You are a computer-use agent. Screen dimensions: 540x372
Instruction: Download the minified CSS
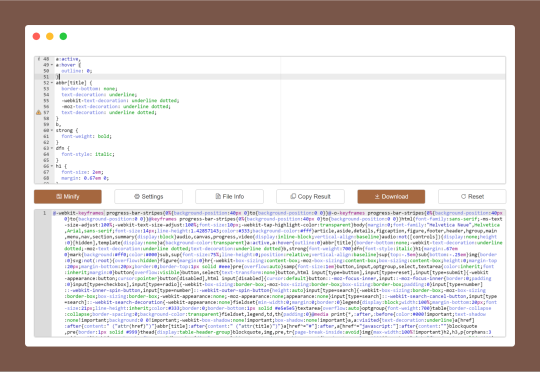pyautogui.click(x=391, y=197)
